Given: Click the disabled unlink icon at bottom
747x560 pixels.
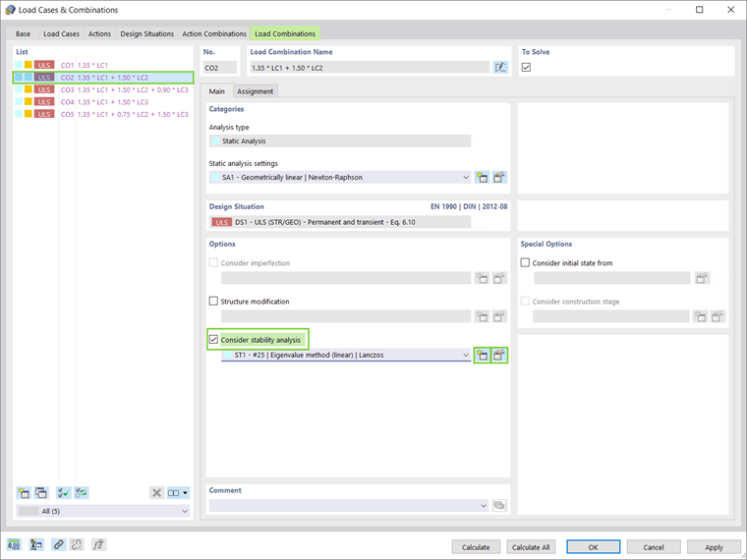Looking at the screenshot, I should click(77, 544).
